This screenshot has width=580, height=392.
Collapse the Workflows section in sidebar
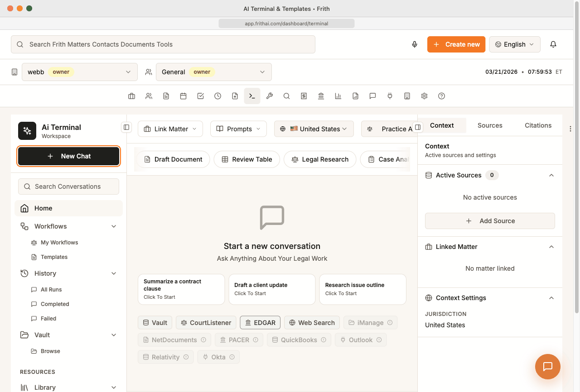pyautogui.click(x=114, y=226)
